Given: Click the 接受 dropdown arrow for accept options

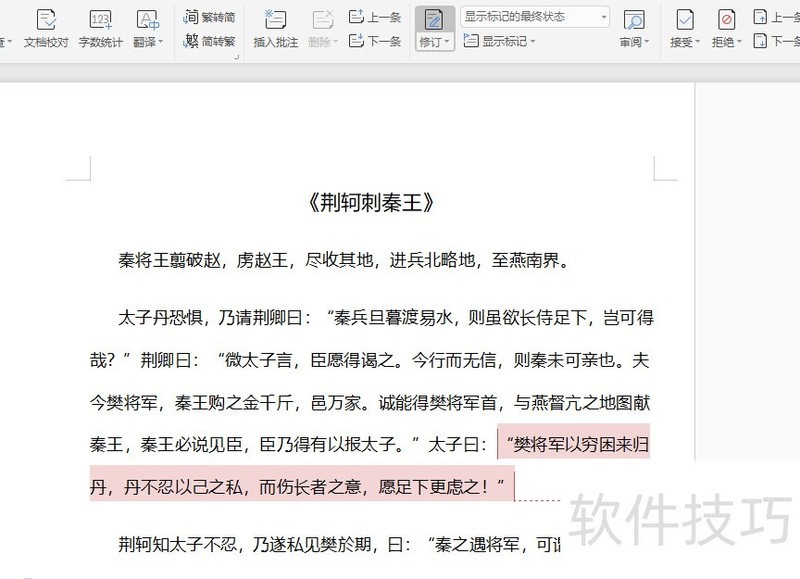Looking at the screenshot, I should click(698, 42).
